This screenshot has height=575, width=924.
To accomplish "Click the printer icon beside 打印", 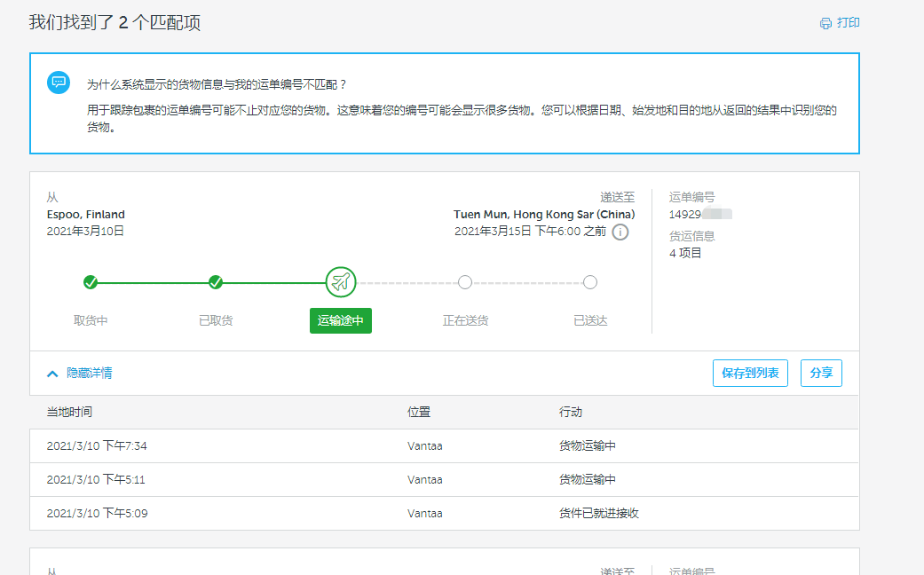I will (825, 23).
